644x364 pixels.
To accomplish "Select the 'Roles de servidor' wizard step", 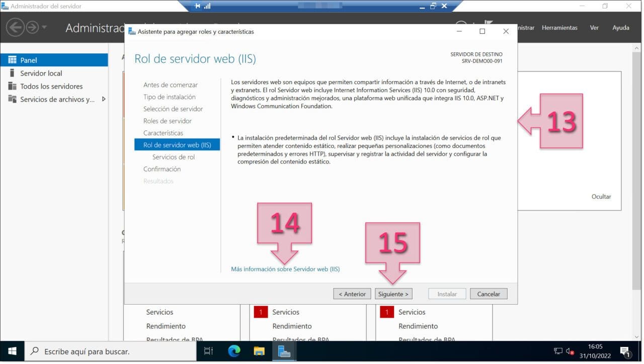I will pos(168,121).
